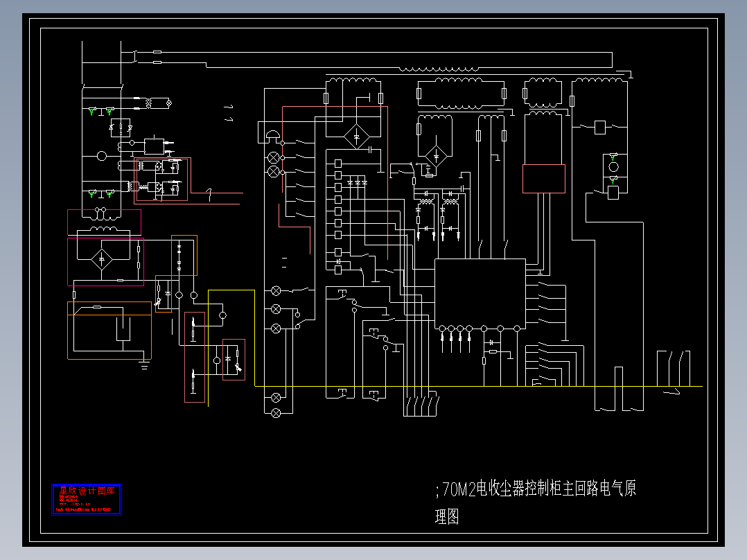
Task: Click the large orange rectangle at lower left
Action: click(109, 331)
